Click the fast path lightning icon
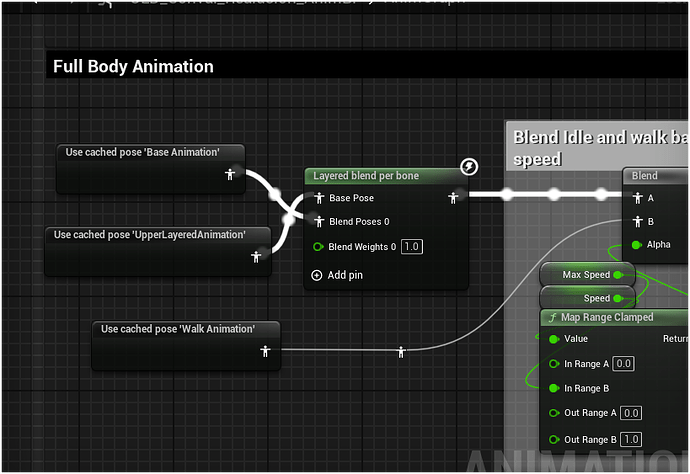 point(469,167)
